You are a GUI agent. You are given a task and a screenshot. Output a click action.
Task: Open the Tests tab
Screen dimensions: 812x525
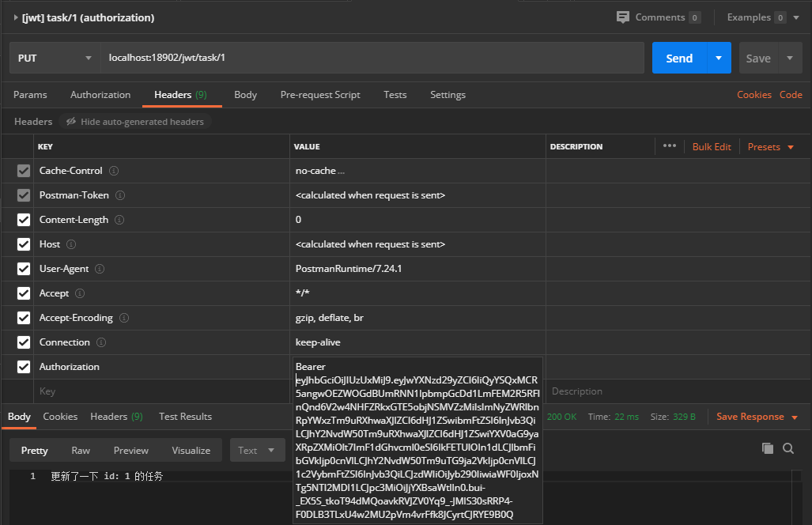click(x=395, y=95)
